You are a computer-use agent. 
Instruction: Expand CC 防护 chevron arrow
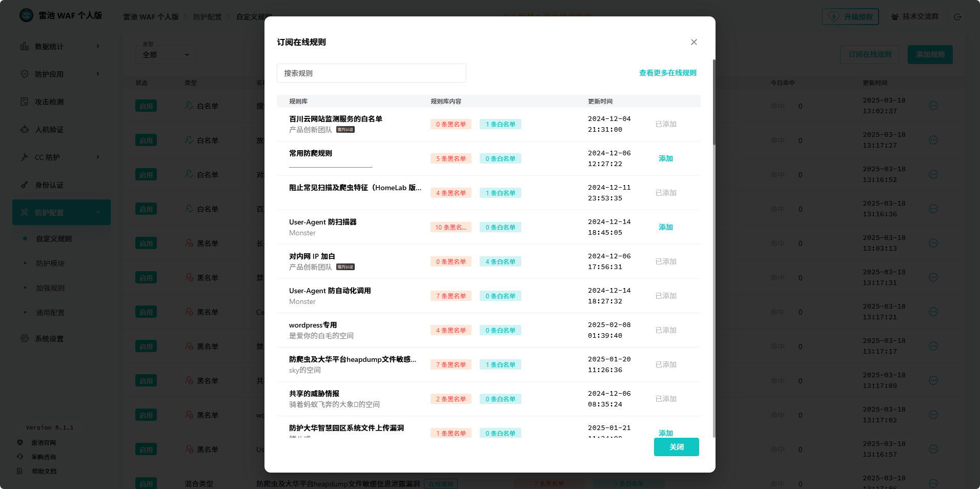[x=98, y=157]
